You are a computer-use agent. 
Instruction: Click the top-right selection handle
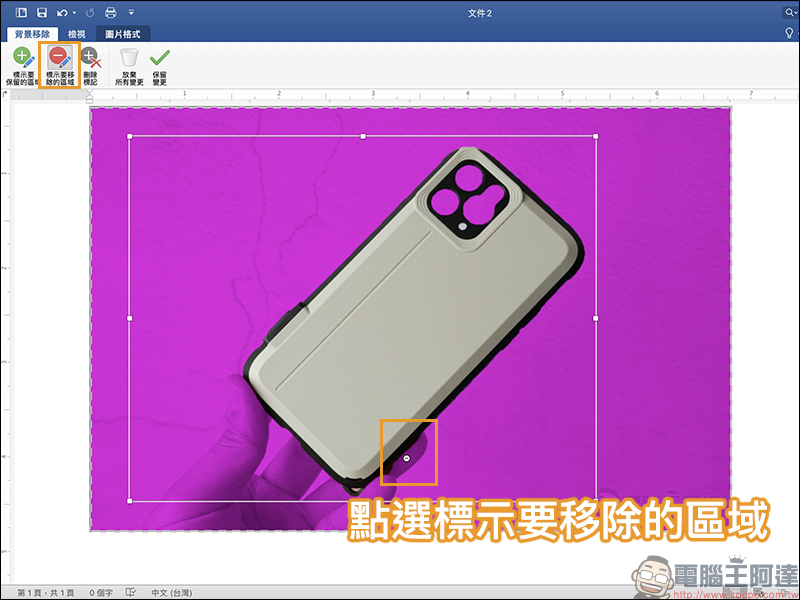[596, 136]
